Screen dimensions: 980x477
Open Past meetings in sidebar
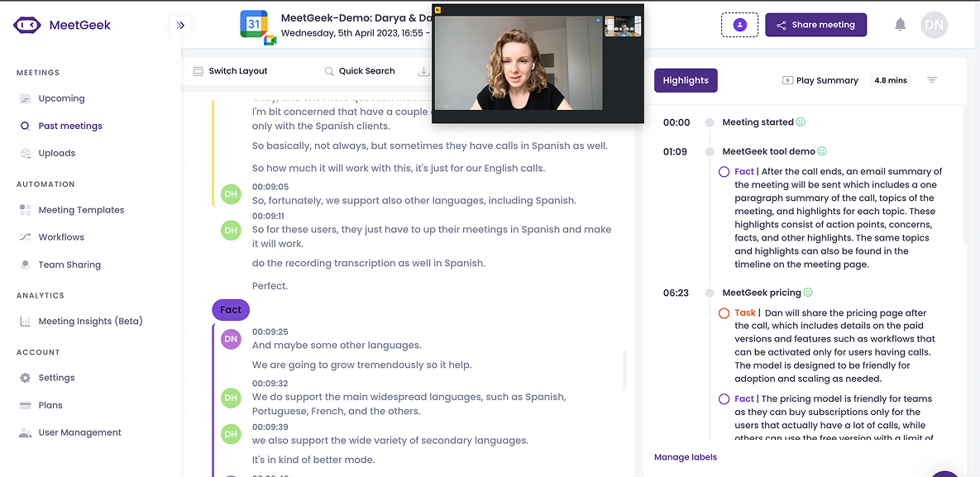(x=70, y=126)
